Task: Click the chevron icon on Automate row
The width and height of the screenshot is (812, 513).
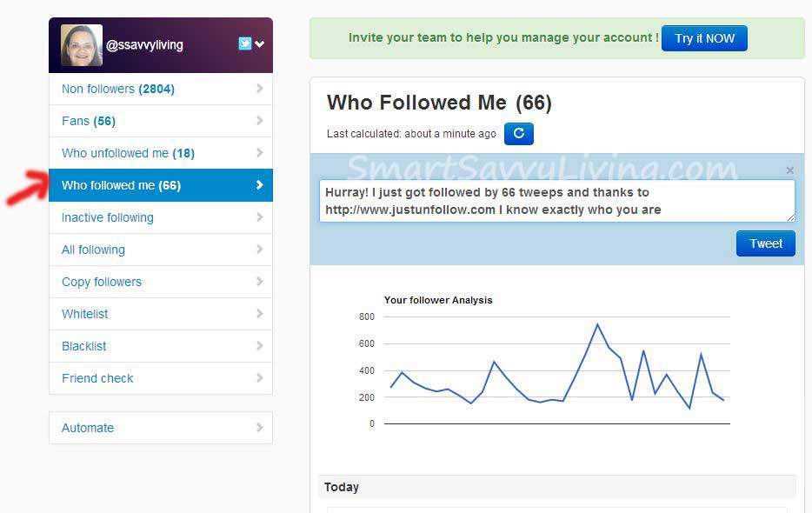Action: (259, 428)
